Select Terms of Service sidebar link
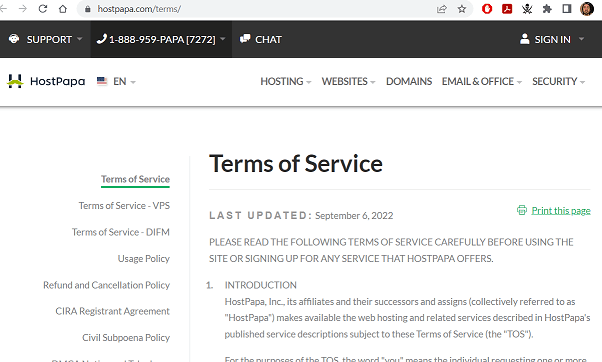The image size is (602, 362). 135,179
